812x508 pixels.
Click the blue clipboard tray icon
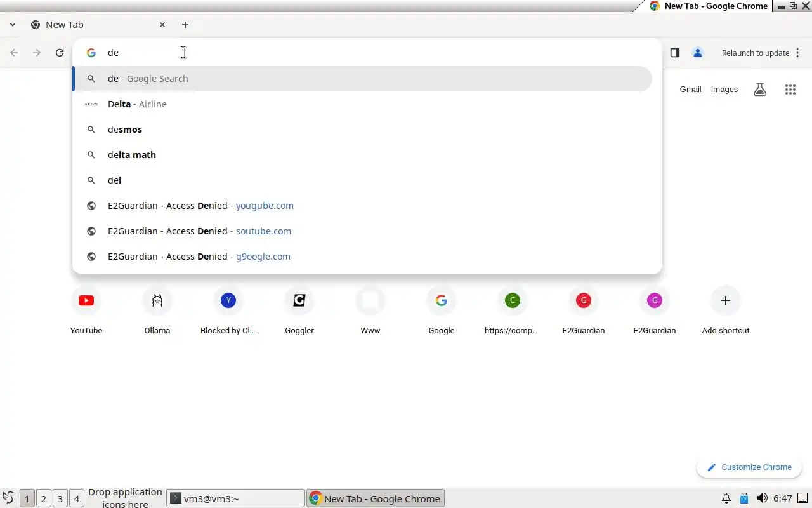point(744,498)
